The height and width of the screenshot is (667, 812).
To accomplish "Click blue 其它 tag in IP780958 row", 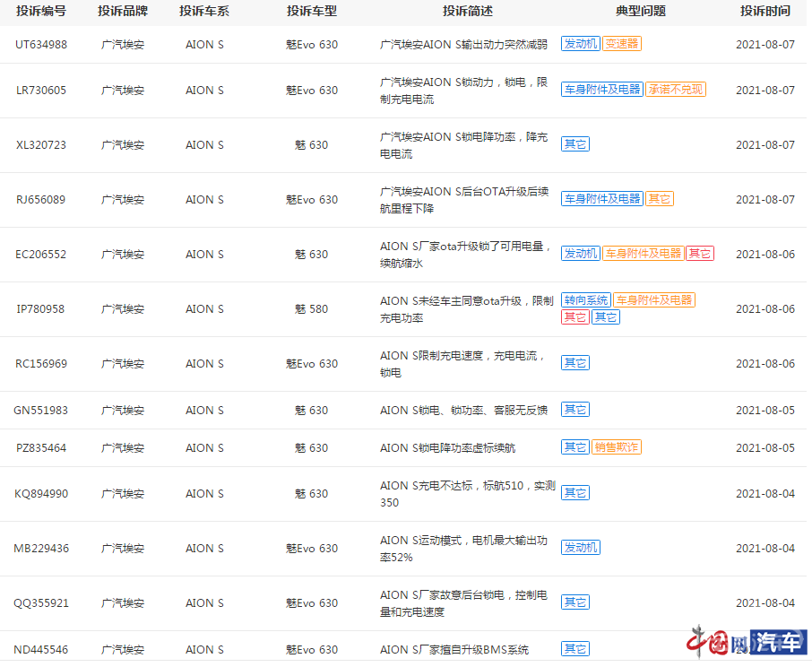I will (606, 317).
